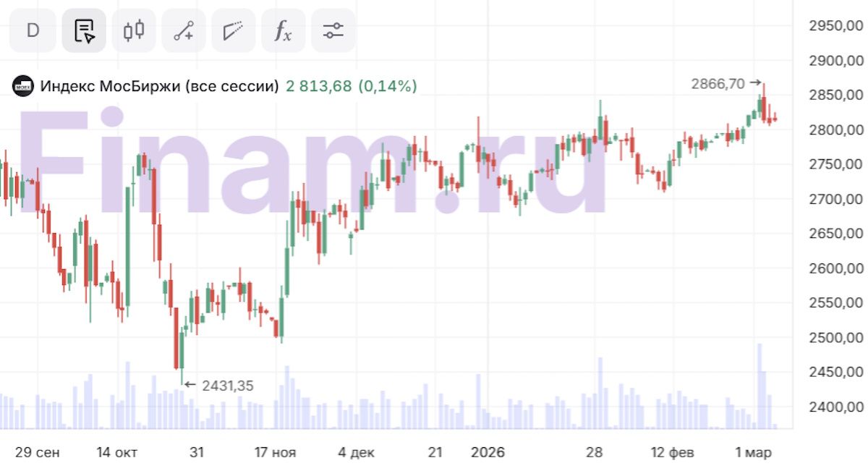Open the D timeframe selector
The image size is (868, 471).
click(x=33, y=30)
